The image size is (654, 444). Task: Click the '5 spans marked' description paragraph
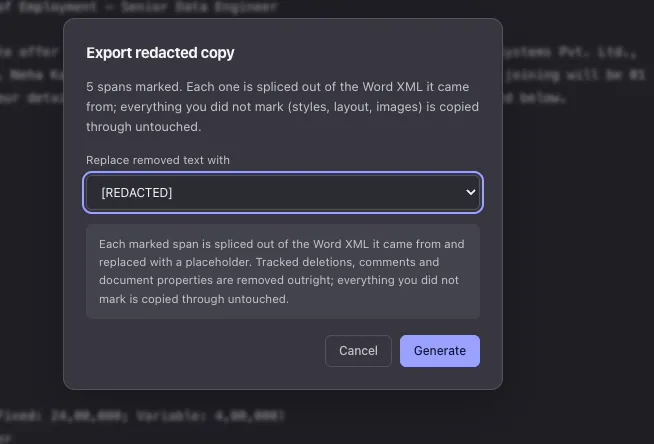282,107
